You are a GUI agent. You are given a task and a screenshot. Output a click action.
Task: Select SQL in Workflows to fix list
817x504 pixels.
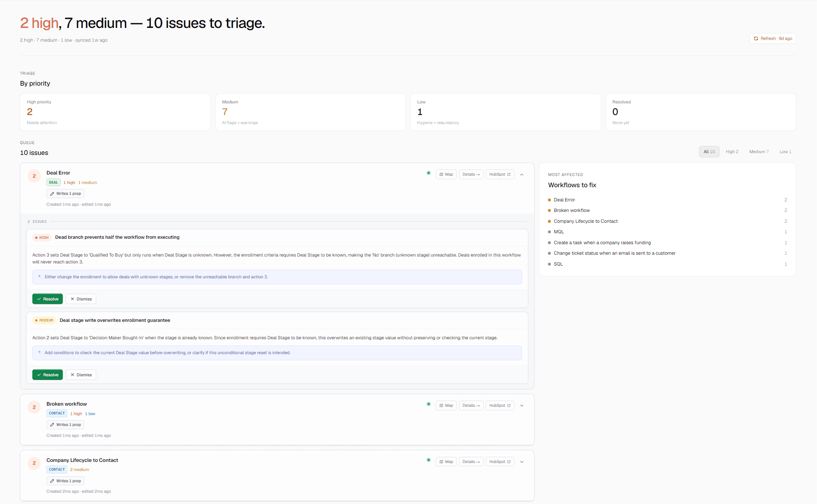click(667, 264)
